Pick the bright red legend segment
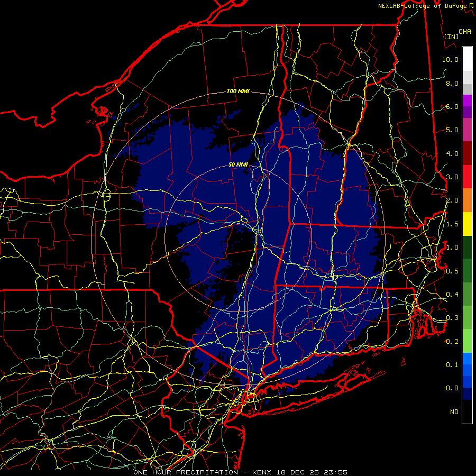Image resolution: width=476 pixels, height=476 pixels. 467,177
